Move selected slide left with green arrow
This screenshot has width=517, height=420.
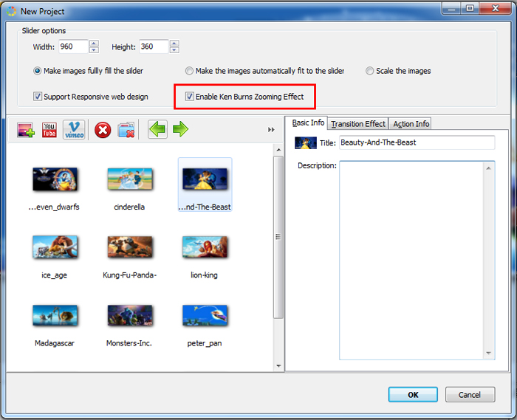[x=157, y=129]
